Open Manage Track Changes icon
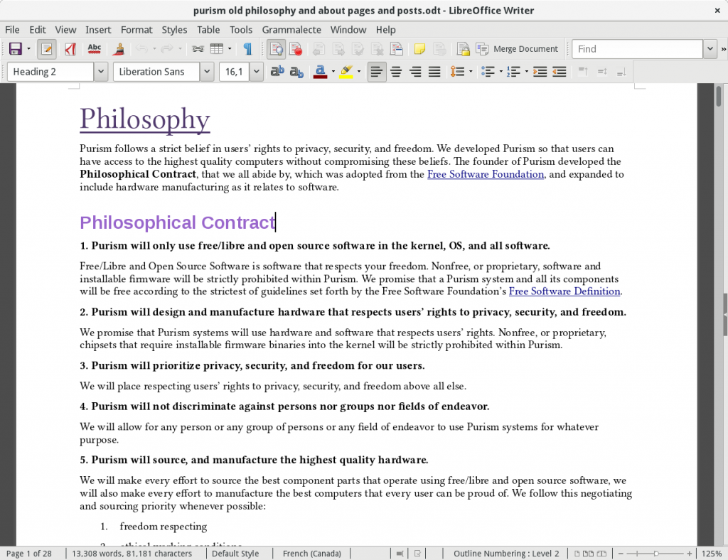 [x=397, y=49]
